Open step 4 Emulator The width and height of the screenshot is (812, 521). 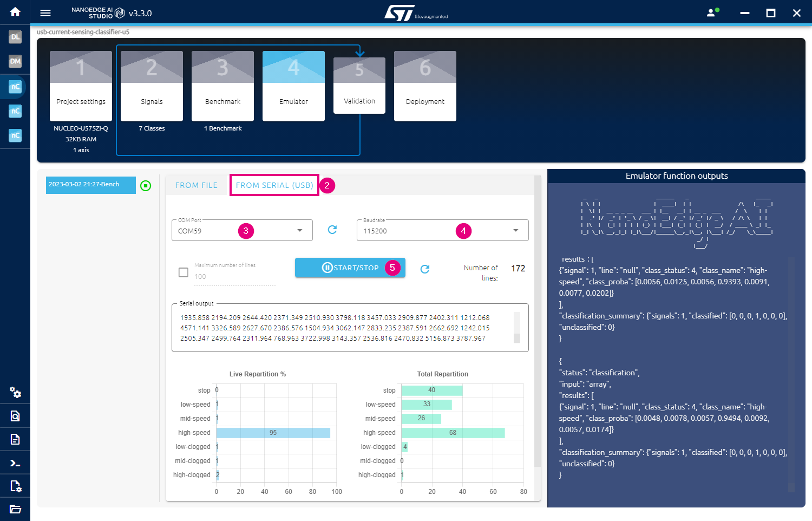coord(293,86)
